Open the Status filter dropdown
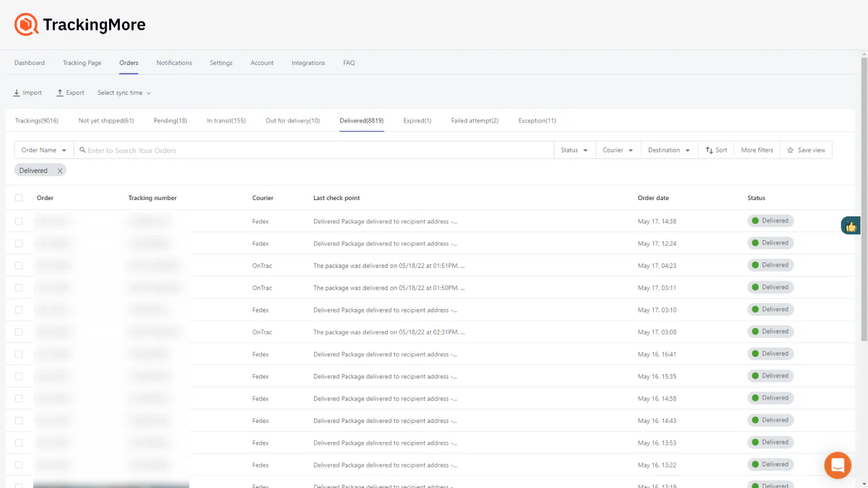The width and height of the screenshot is (868, 488). pos(574,150)
